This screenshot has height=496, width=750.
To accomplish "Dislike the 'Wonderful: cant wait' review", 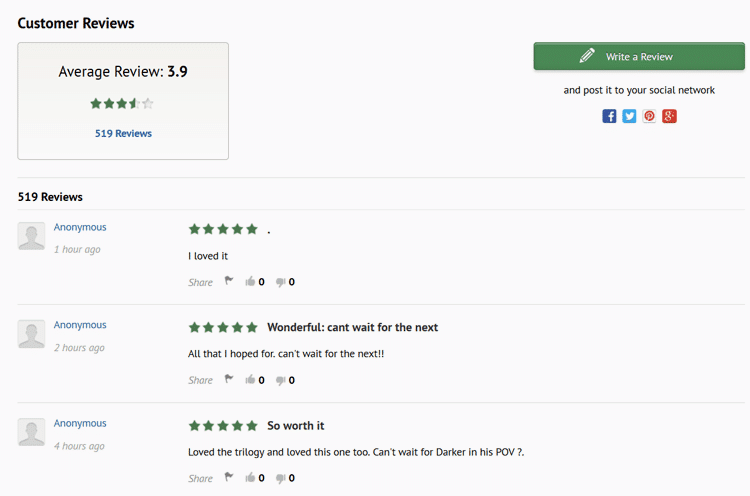I will pyautogui.click(x=280, y=380).
